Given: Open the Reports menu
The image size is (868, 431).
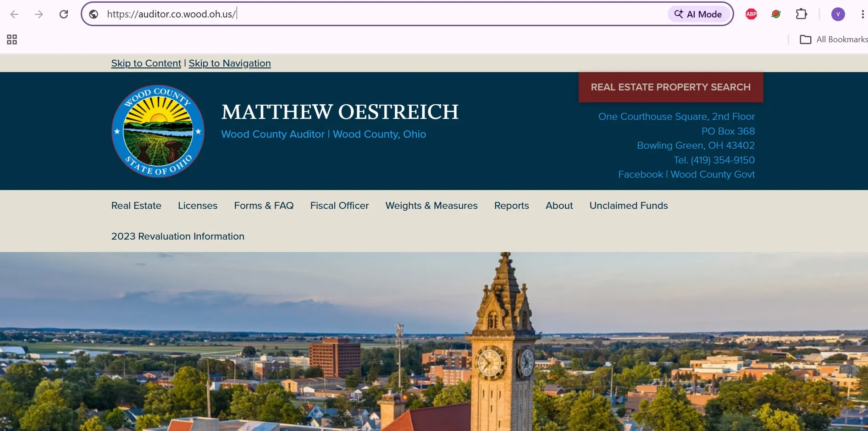Looking at the screenshot, I should coord(512,206).
